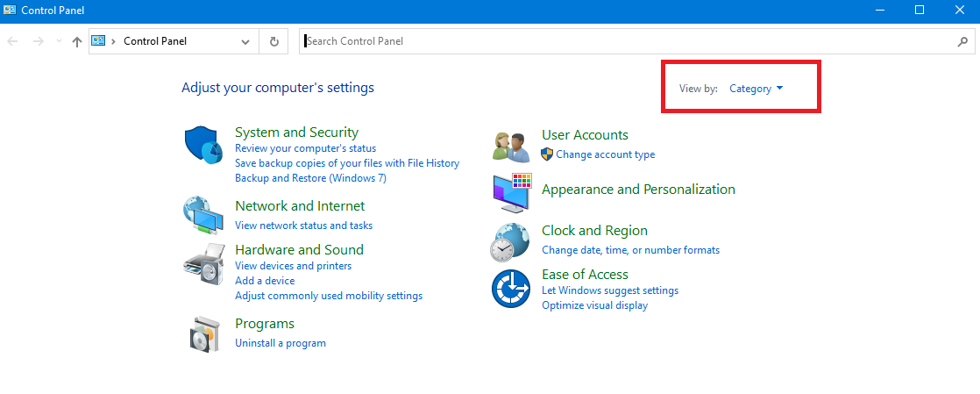The width and height of the screenshot is (980, 394).
Task: Click the Clock and Region globe-clock icon
Action: tap(510, 241)
